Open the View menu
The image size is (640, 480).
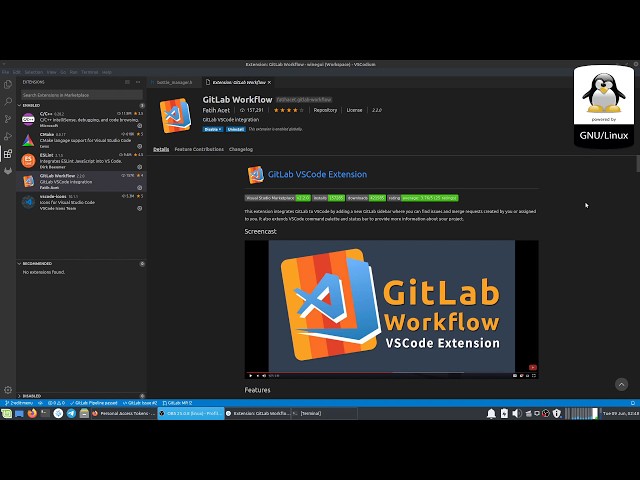(x=51, y=72)
